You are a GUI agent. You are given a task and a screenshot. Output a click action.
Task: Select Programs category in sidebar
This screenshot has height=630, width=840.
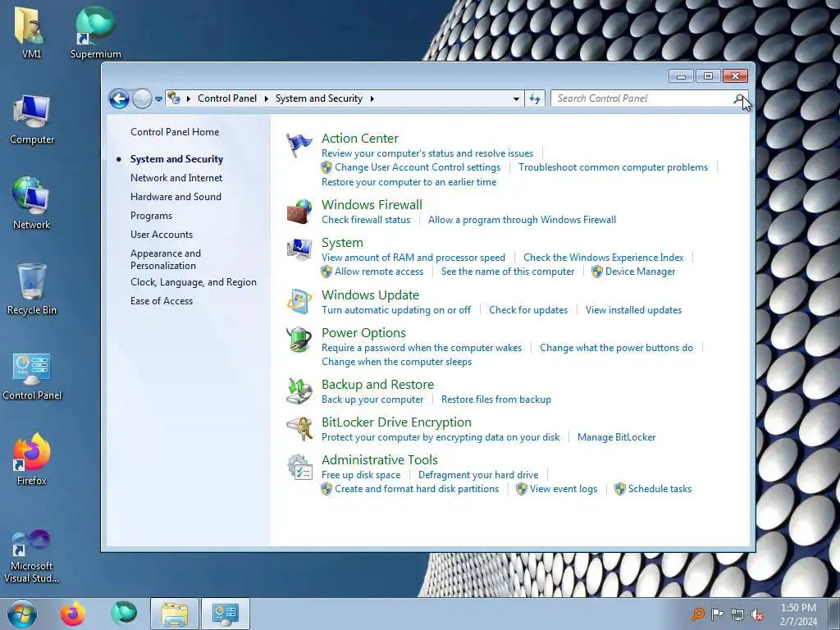tap(152, 216)
